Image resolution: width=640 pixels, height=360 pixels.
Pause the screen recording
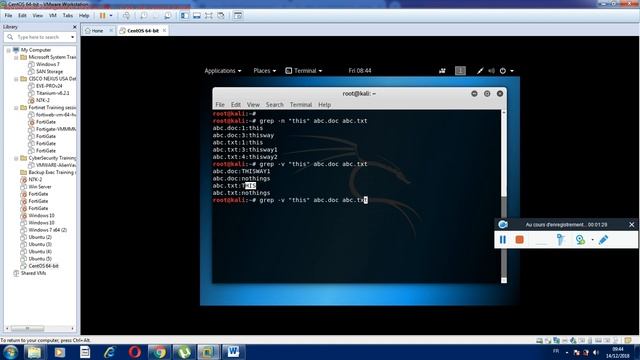pyautogui.click(x=503, y=240)
